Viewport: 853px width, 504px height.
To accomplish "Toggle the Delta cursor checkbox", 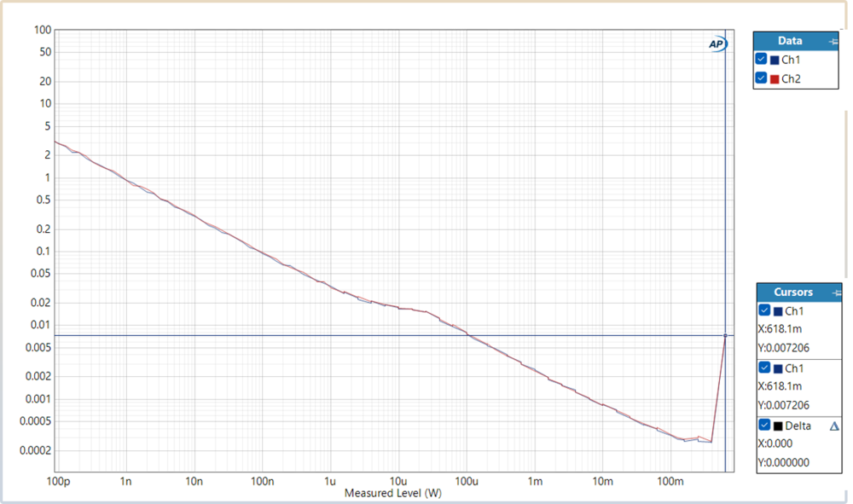I will tap(764, 425).
